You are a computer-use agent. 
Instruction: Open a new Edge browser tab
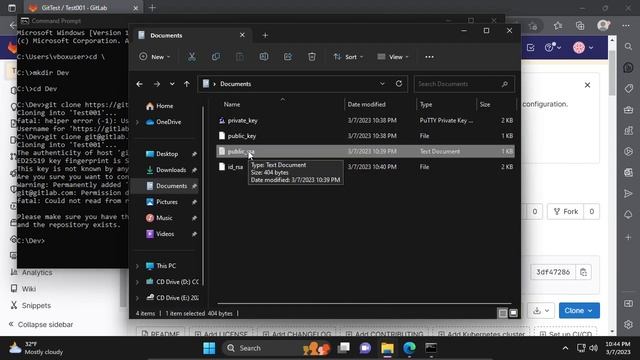(x=152, y=8)
